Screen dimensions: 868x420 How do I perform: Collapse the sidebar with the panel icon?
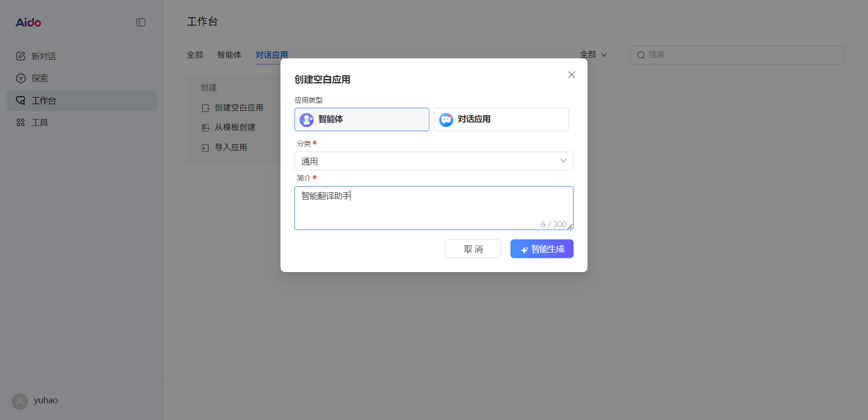141,22
